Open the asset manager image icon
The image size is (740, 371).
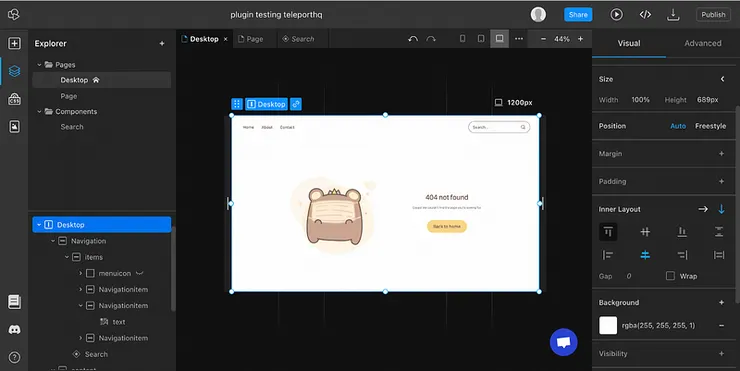[x=14, y=126]
